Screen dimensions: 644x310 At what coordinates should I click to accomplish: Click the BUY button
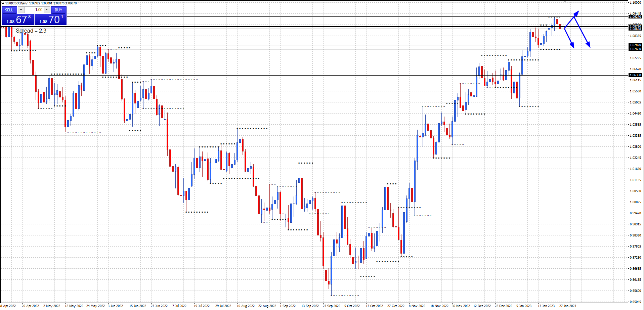coord(58,10)
